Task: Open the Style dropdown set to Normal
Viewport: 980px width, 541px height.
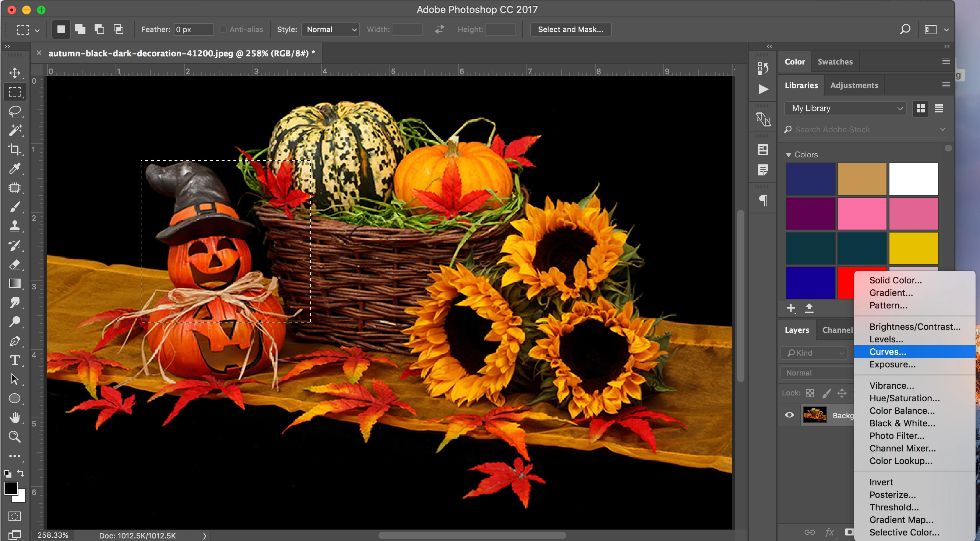Action: [x=331, y=29]
